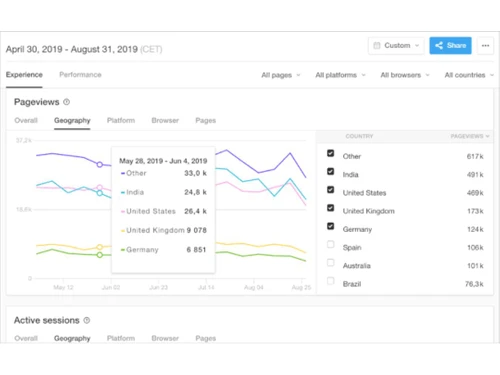Click the 617k pageviews value for Other

point(475,156)
